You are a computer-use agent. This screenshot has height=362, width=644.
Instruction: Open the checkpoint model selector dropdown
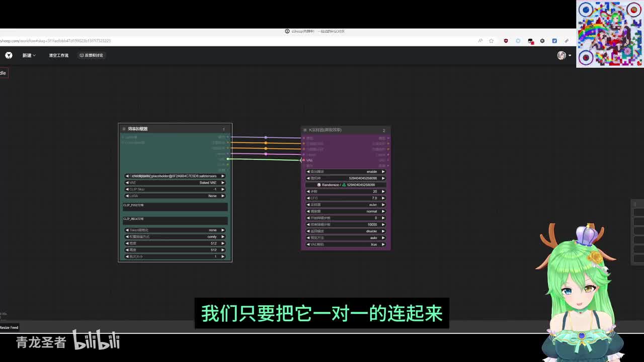coord(175,176)
